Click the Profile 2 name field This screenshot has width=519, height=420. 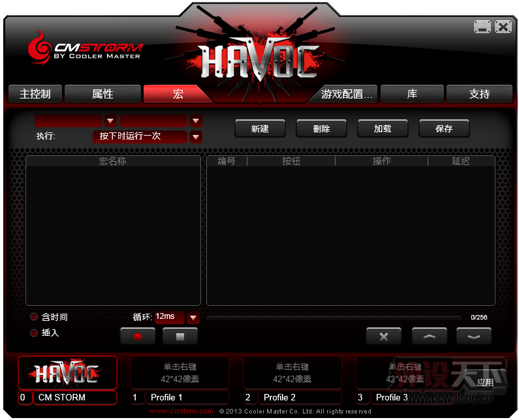(300, 398)
